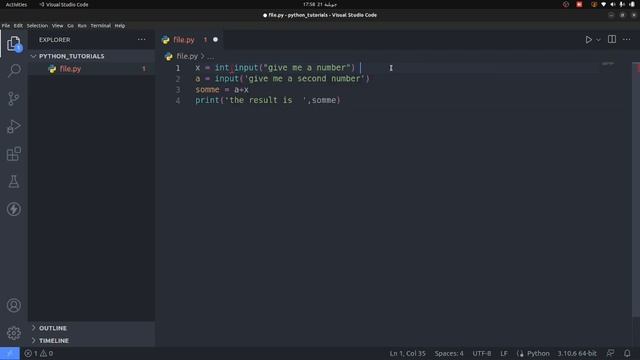
Task: Open the Source Control view
Action: [14, 98]
